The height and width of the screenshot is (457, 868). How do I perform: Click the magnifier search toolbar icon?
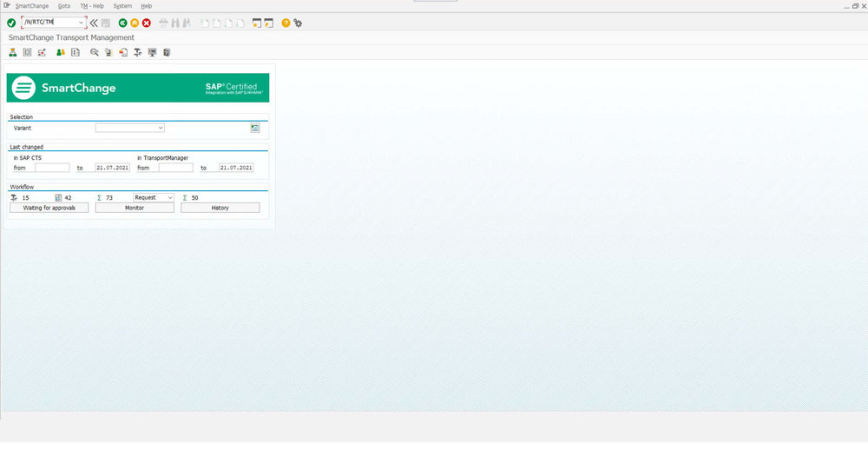click(94, 52)
